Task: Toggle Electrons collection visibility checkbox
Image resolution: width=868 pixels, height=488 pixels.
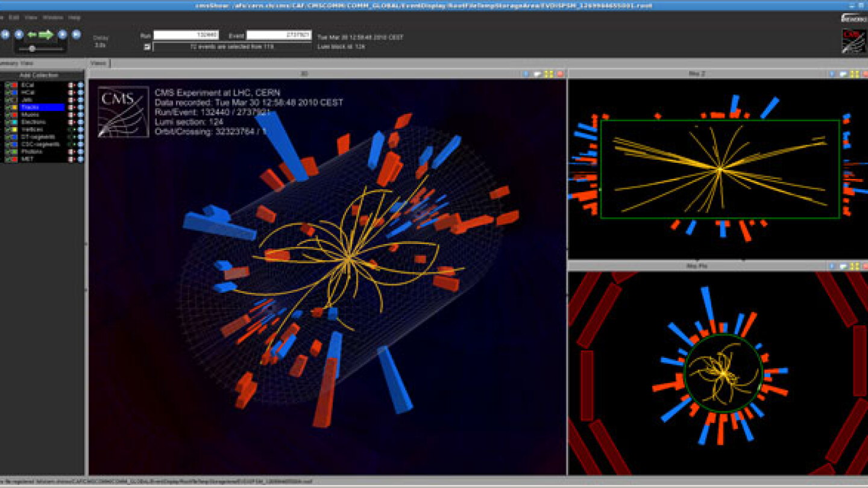Action: (7, 122)
